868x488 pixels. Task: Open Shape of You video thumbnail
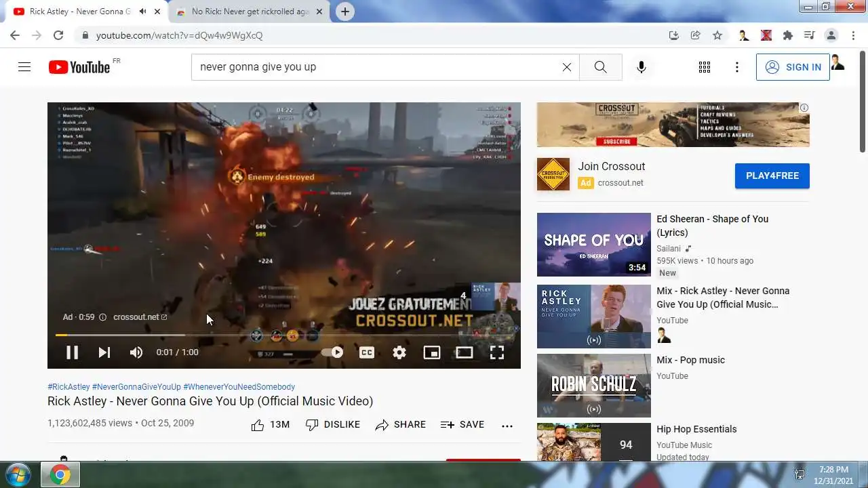pos(594,245)
